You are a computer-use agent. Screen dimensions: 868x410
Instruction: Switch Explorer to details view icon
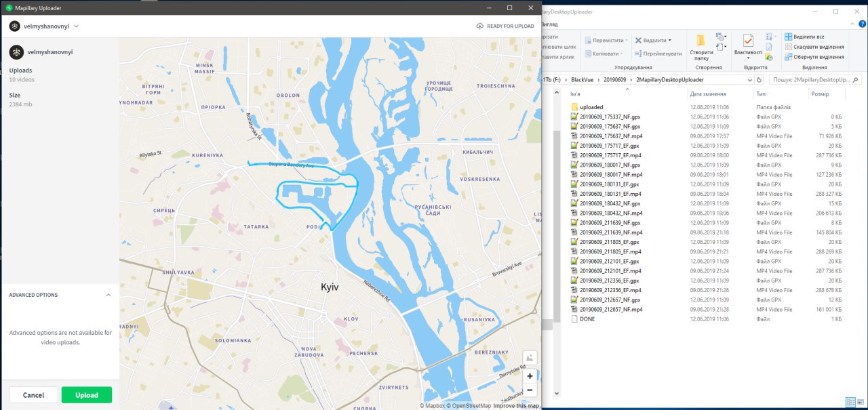point(850,403)
